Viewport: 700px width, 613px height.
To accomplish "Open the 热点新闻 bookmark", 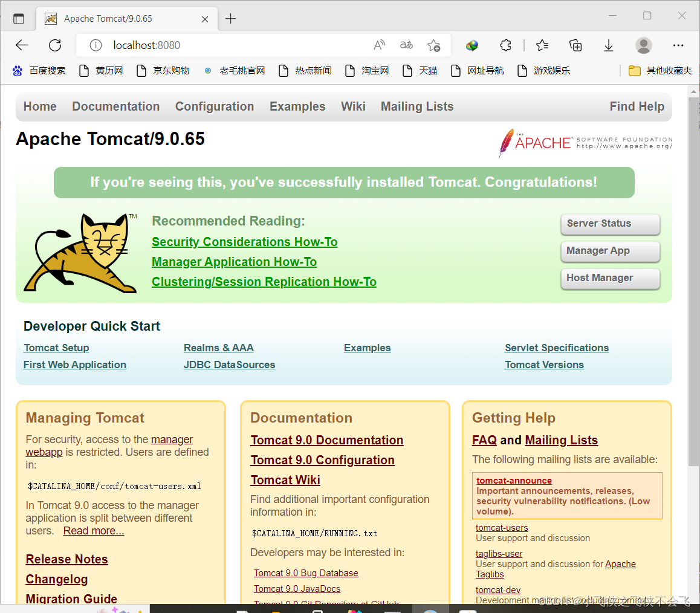I will (x=305, y=71).
